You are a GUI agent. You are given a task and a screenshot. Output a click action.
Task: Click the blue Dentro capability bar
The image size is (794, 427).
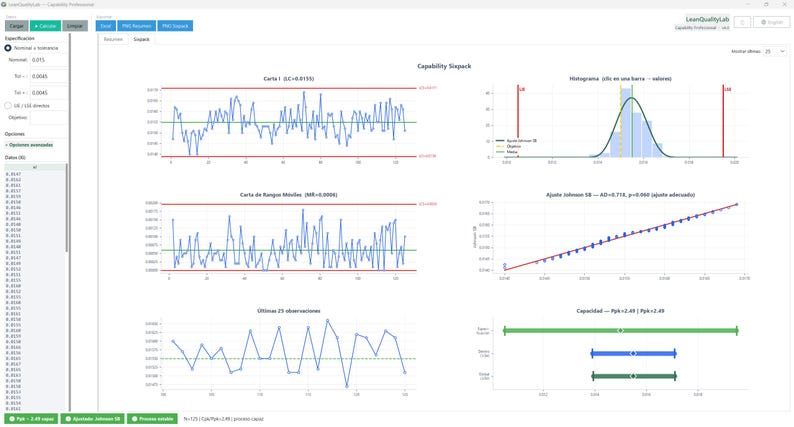pos(633,354)
